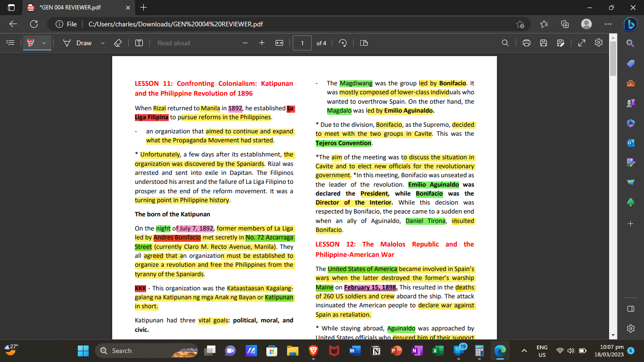Click the taskbar Search box
Screen dimensions: 644x362
click(147, 351)
